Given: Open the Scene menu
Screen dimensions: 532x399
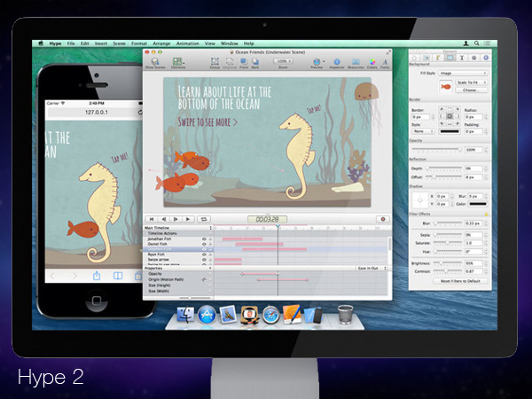Looking at the screenshot, I should coord(119,43).
